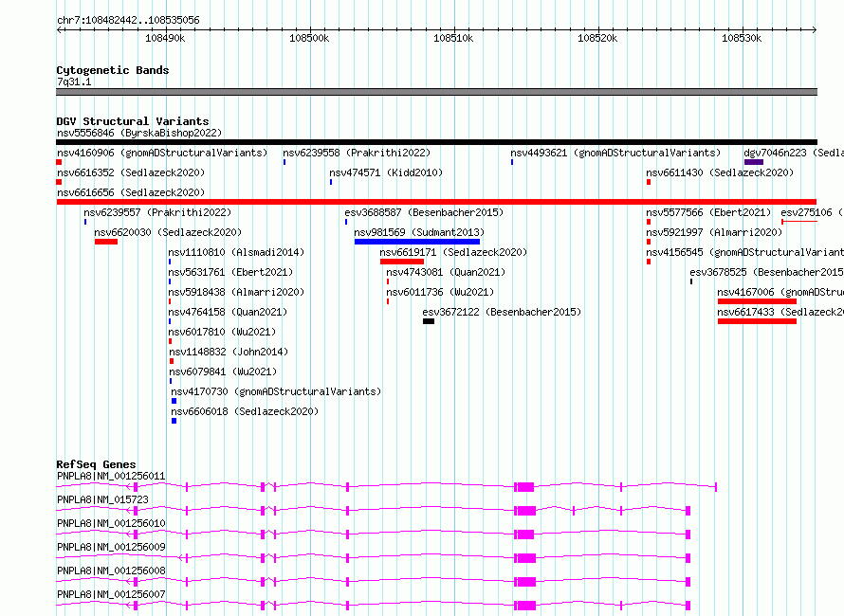Open the nsv4764158 (Quan2021) label
The height and width of the screenshot is (616, 844).
[x=228, y=312]
